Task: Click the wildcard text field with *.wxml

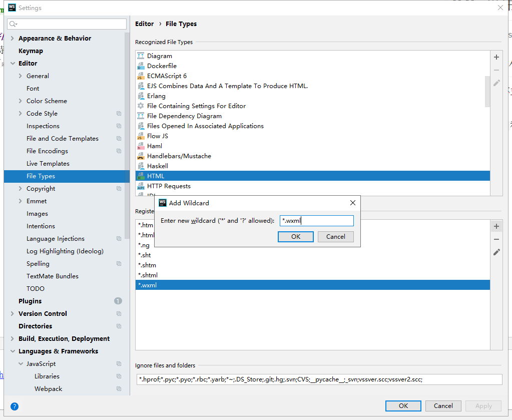Action: pos(317,221)
